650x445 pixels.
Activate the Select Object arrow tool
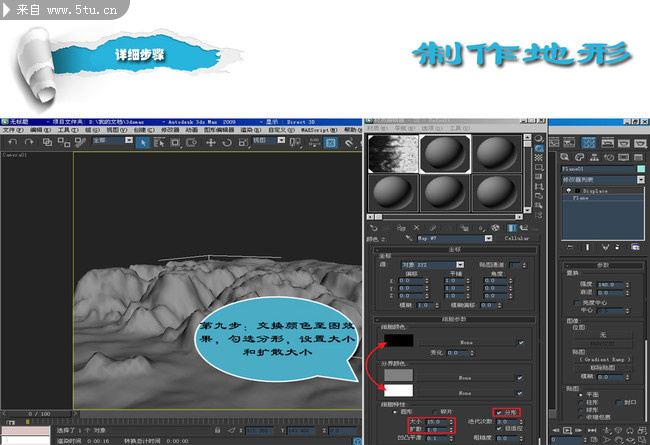(x=144, y=143)
